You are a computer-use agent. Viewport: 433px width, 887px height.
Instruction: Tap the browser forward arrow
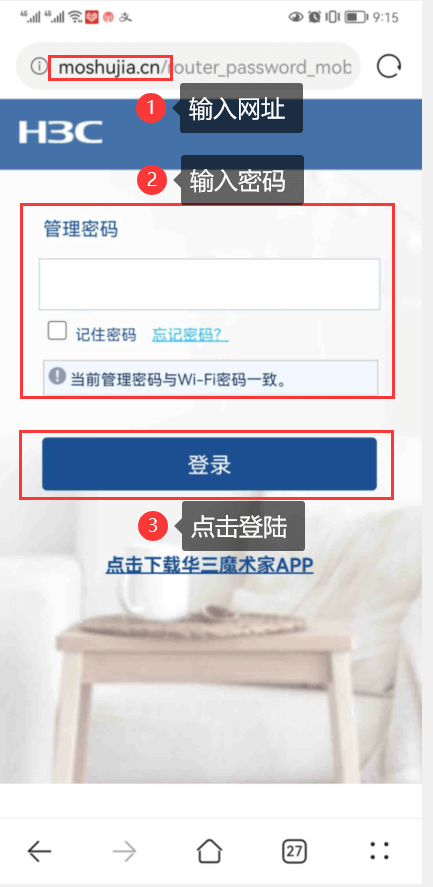pyautogui.click(x=124, y=850)
